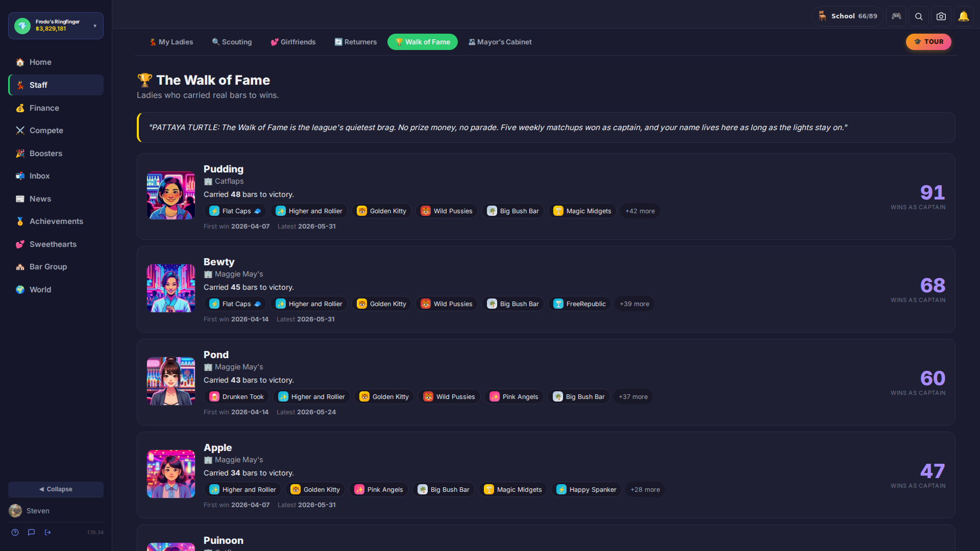Switch to Scouting tab
This screenshot has height=551, width=980.
click(232, 42)
